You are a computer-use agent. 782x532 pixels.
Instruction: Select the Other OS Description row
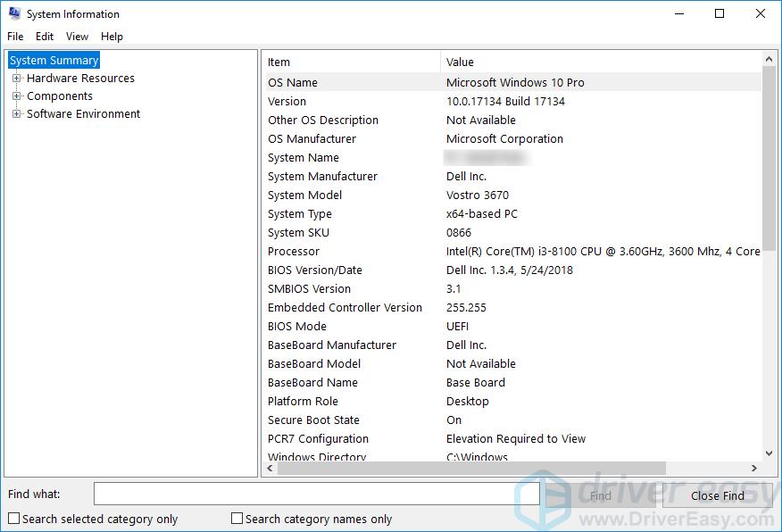[513, 121]
